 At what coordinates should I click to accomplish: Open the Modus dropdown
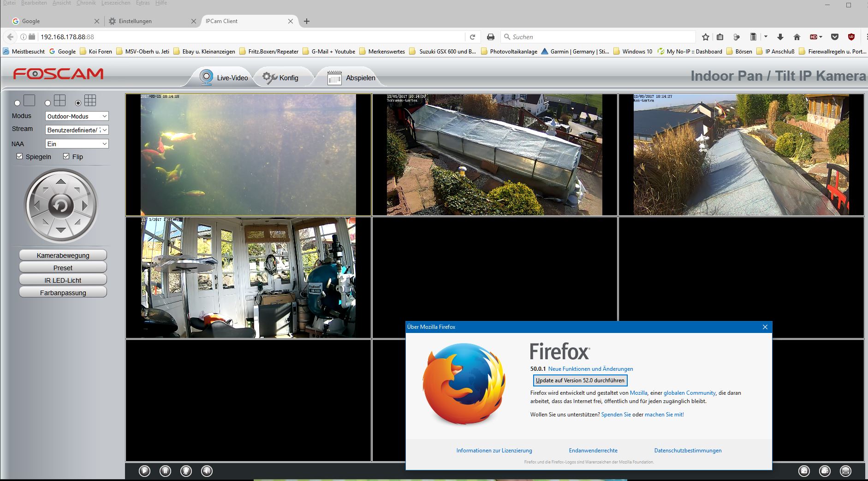click(77, 116)
